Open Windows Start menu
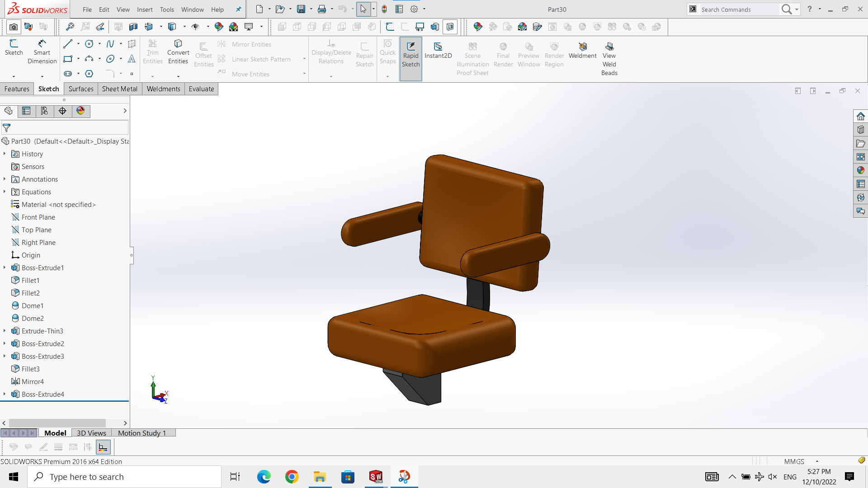The width and height of the screenshot is (868, 488). point(14,477)
